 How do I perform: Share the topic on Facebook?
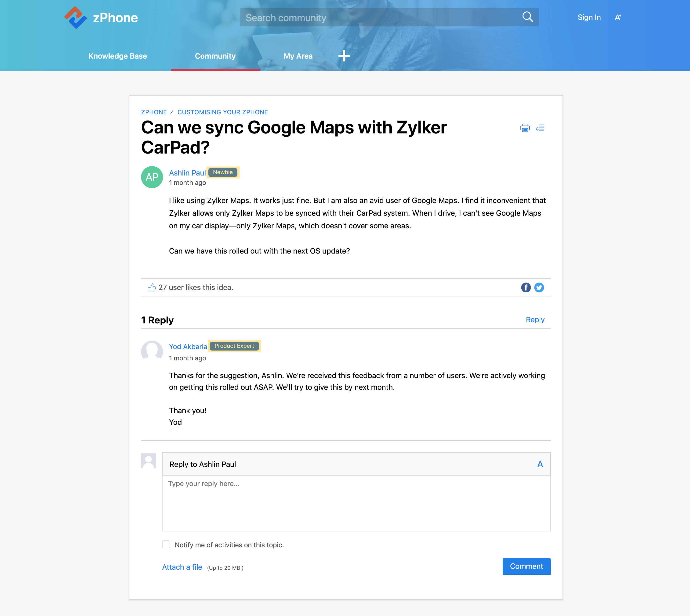pyautogui.click(x=525, y=287)
